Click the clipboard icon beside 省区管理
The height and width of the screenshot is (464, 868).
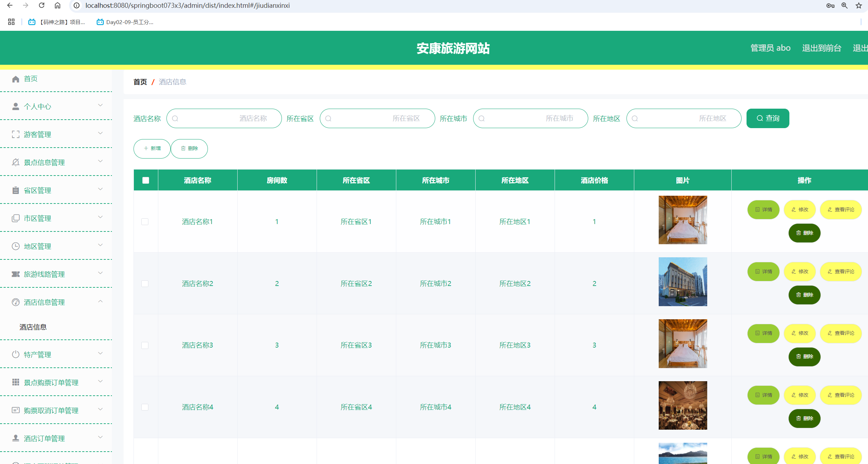click(16, 190)
